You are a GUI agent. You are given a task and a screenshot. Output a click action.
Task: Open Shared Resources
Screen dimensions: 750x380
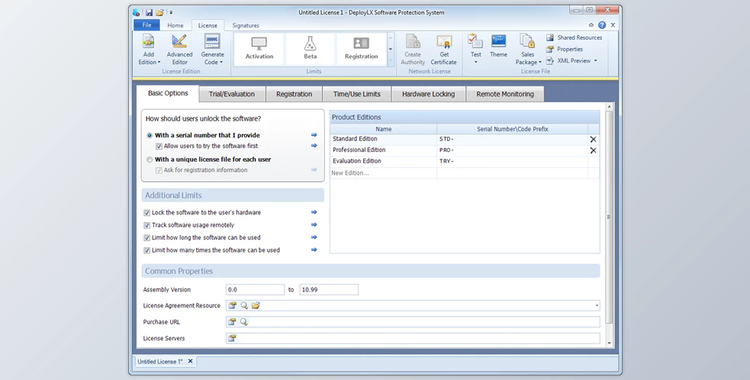(574, 37)
